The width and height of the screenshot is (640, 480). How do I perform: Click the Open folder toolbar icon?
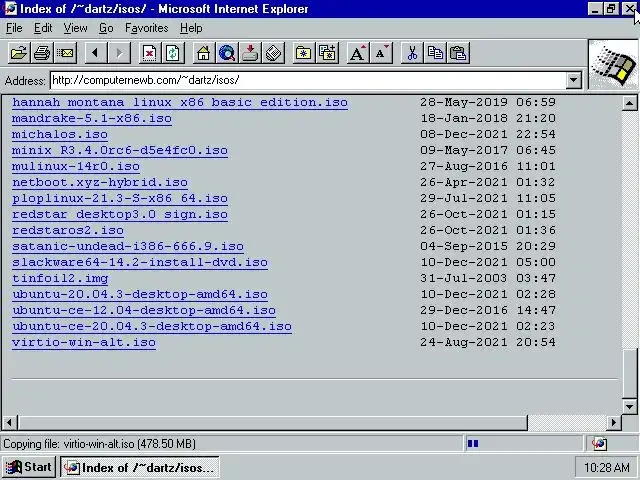pos(19,53)
